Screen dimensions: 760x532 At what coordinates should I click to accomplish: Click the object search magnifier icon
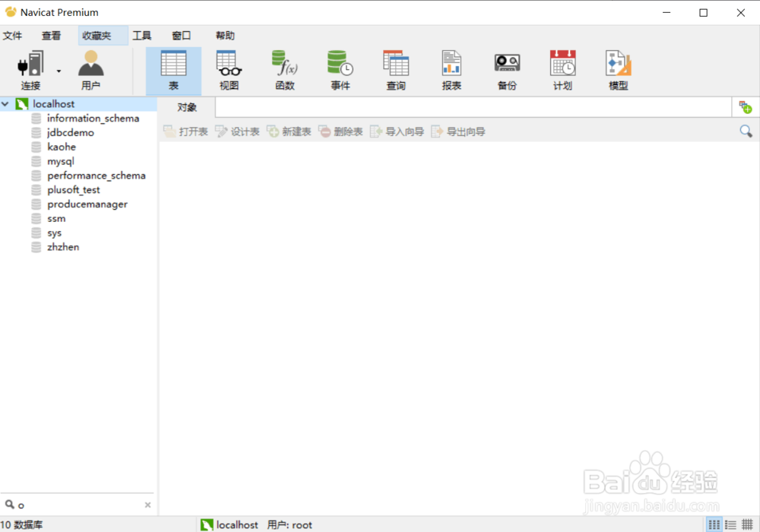(746, 131)
